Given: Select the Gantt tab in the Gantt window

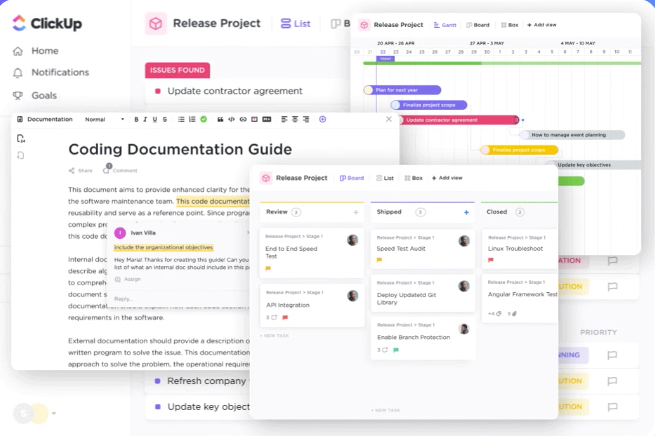Looking at the screenshot, I should (x=445, y=25).
